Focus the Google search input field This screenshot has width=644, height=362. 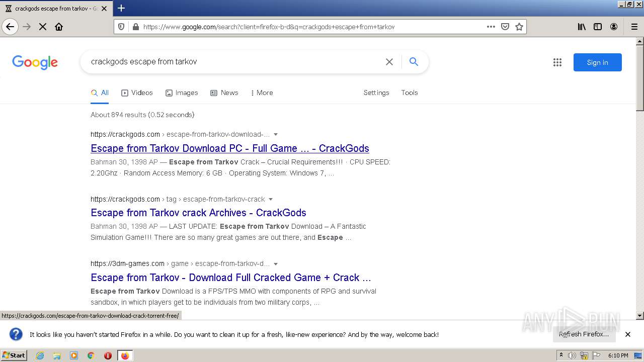point(234,62)
